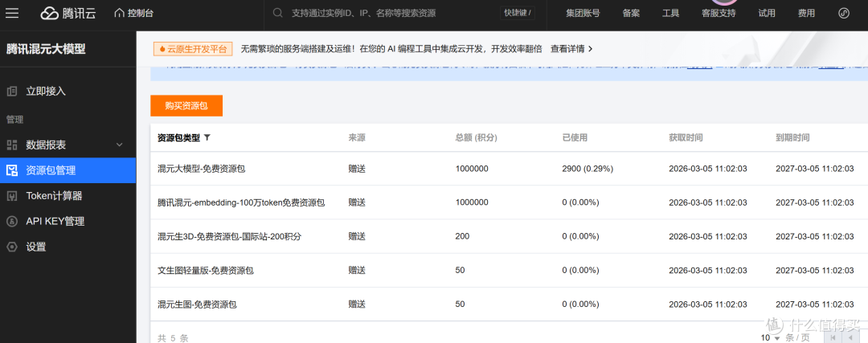The height and width of the screenshot is (343, 868).
Task: Click the total value 200 cell
Action: 462,236
